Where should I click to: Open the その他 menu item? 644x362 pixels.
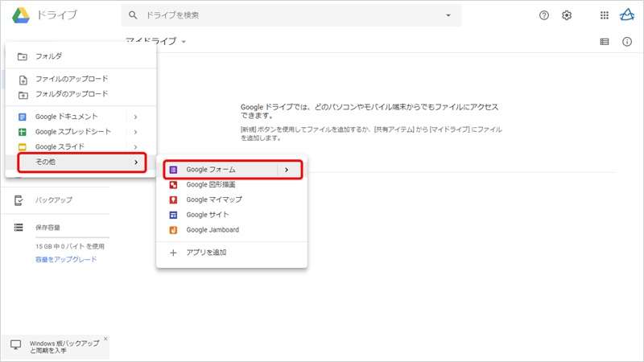point(82,162)
